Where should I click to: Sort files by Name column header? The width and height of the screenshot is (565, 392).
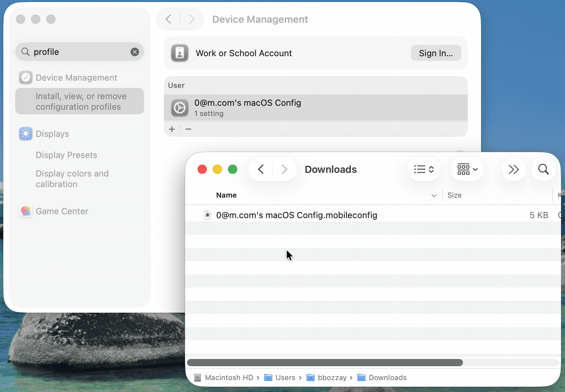226,195
